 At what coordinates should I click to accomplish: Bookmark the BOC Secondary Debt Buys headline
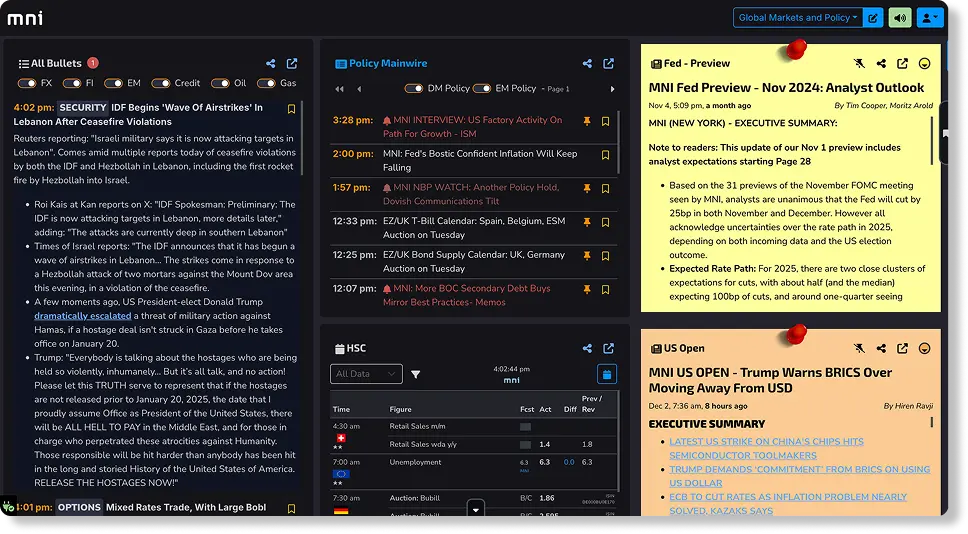coord(606,290)
